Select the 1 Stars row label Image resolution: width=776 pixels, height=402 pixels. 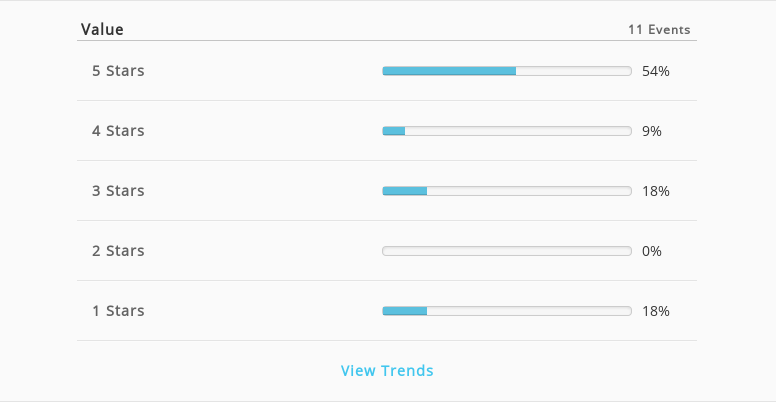click(118, 310)
